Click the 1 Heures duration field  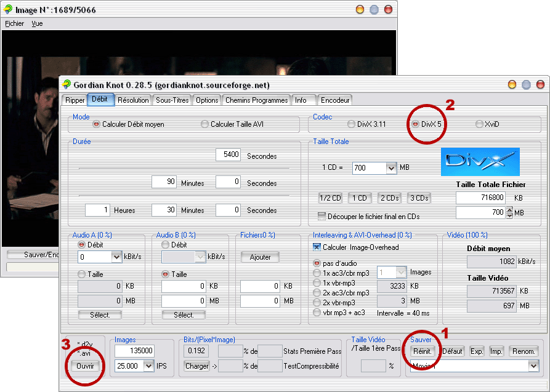[97, 210]
